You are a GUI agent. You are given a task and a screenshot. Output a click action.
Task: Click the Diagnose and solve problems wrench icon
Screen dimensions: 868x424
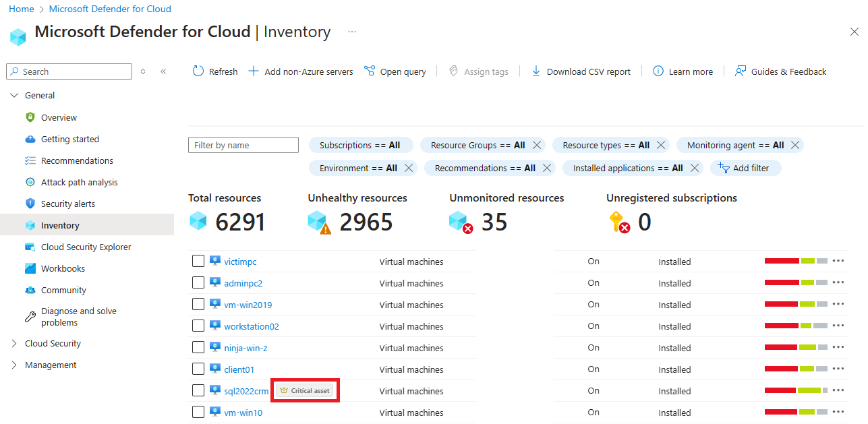30,317
